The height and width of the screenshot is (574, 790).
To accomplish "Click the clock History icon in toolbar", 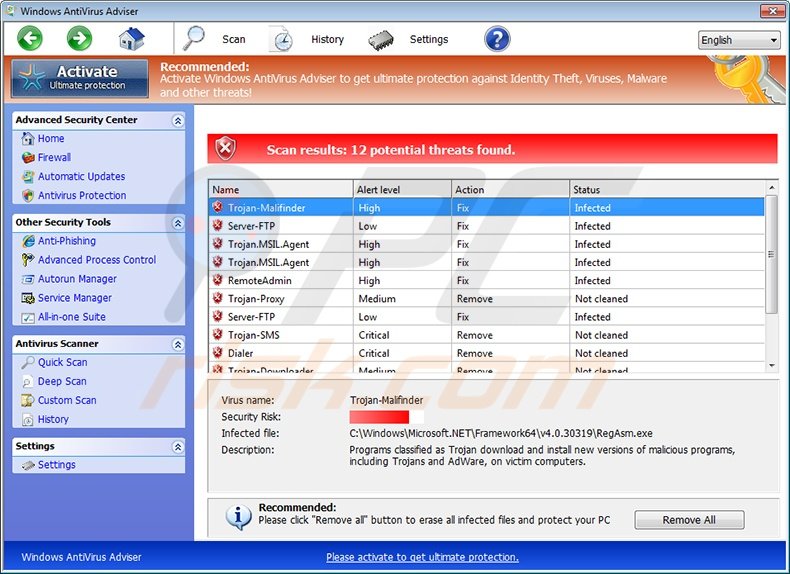I will 282,40.
